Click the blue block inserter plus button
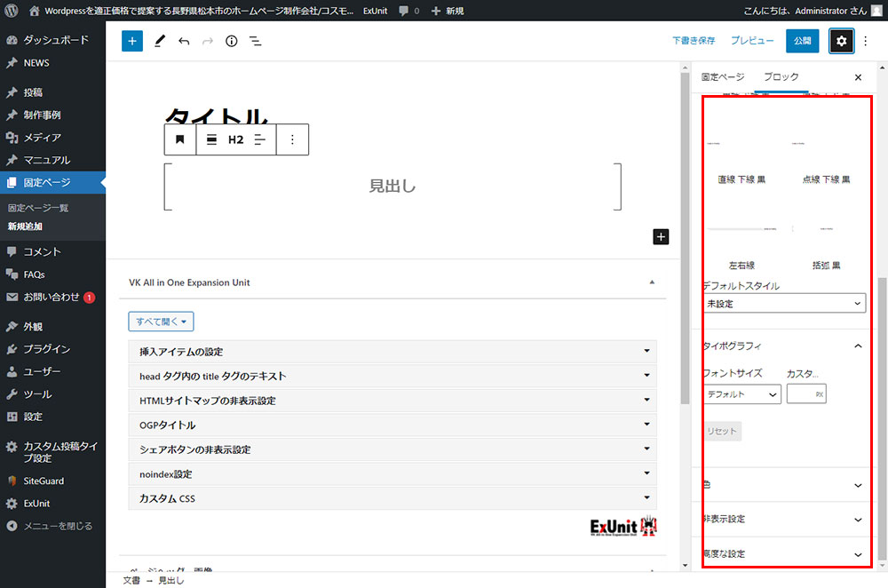The image size is (888, 588). coord(132,41)
